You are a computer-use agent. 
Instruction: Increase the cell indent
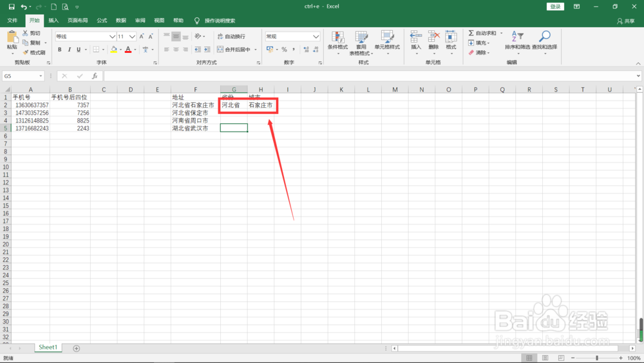[x=207, y=50]
